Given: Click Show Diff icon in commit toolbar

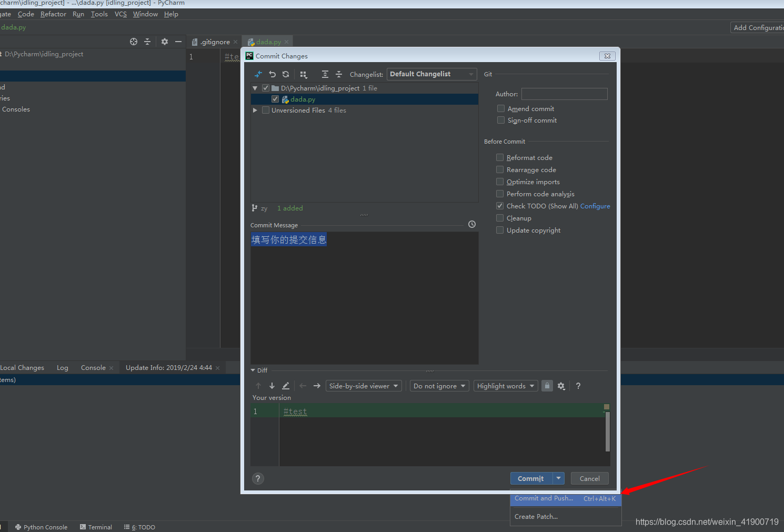Looking at the screenshot, I should pos(258,74).
